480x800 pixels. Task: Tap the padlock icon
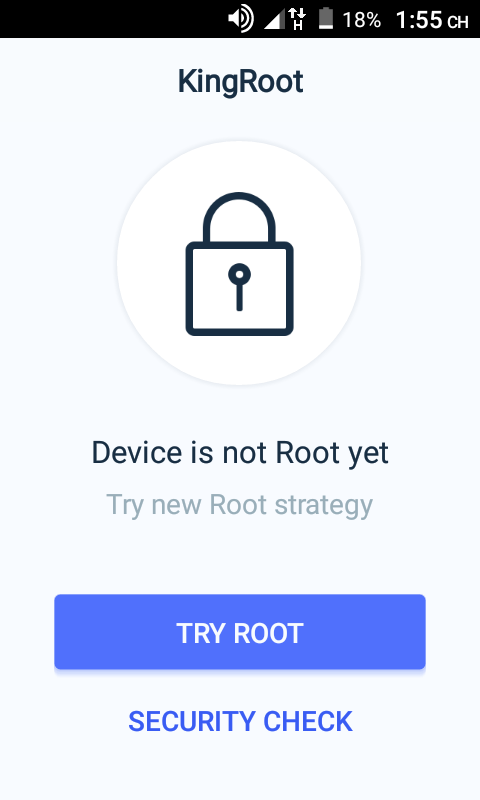click(x=239, y=264)
